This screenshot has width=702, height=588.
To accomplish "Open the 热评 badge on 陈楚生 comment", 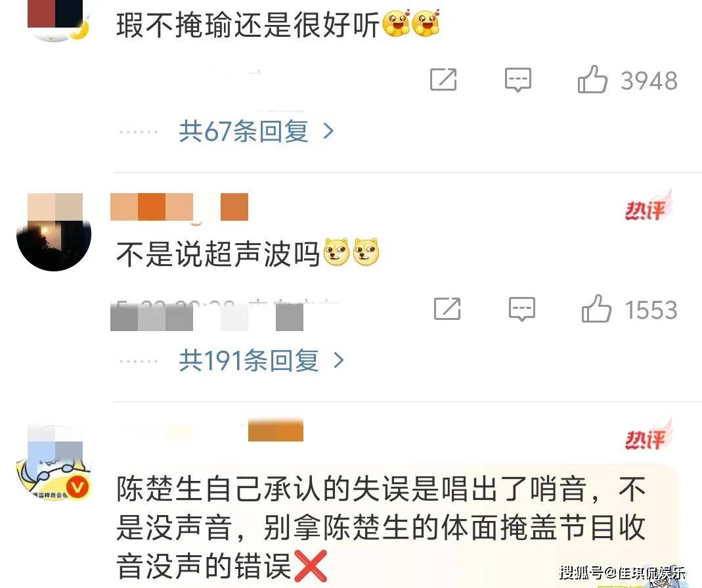I will click(648, 434).
